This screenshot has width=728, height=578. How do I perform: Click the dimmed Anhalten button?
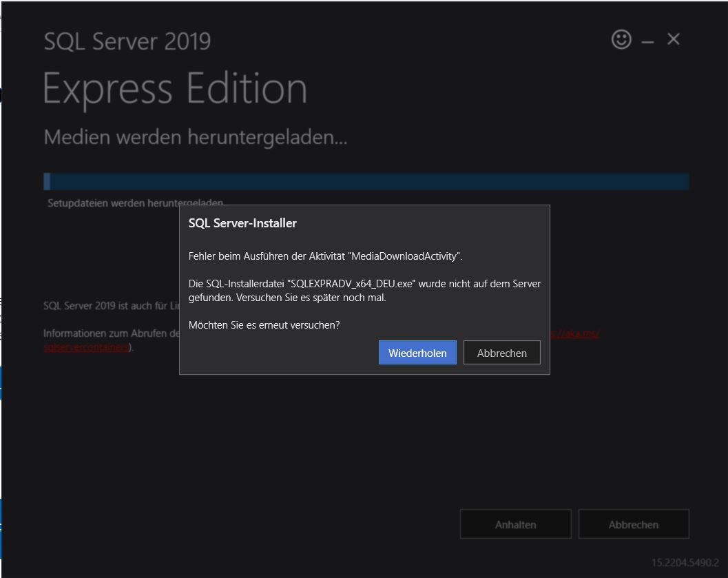click(x=515, y=524)
